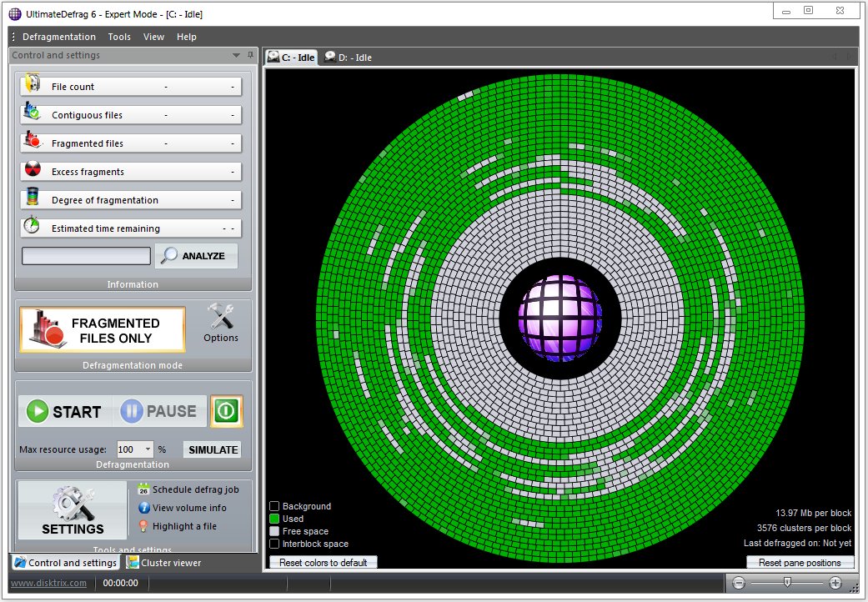The height and width of the screenshot is (602, 868).
Task: Expand the File count dropdown
Action: click(231, 86)
